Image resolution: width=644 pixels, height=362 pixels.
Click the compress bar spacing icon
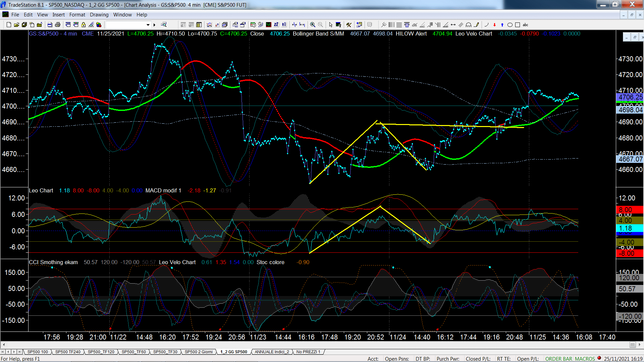(294, 25)
